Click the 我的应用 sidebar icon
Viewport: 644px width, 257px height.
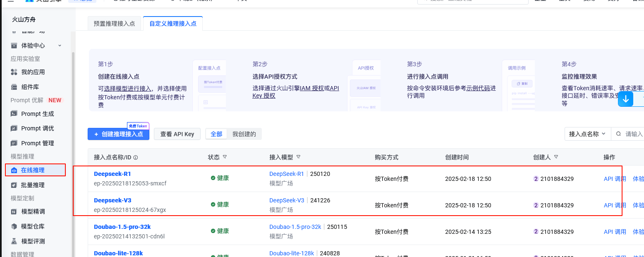point(14,72)
